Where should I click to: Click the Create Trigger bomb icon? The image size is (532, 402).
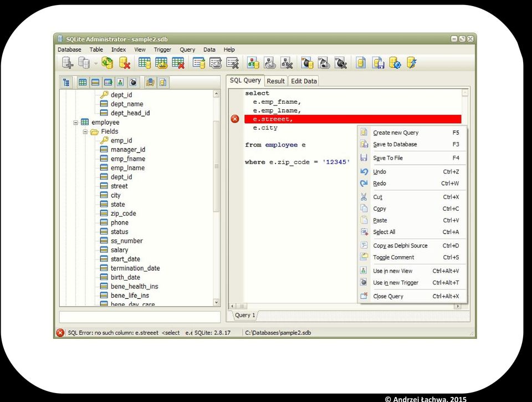pyautogui.click(x=307, y=63)
